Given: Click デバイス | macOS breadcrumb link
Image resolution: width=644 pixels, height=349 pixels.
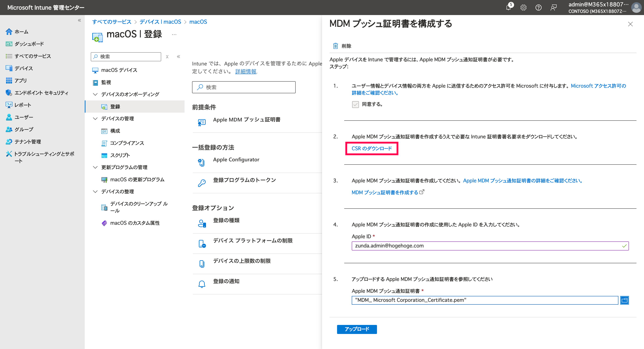Looking at the screenshot, I should coord(160,22).
